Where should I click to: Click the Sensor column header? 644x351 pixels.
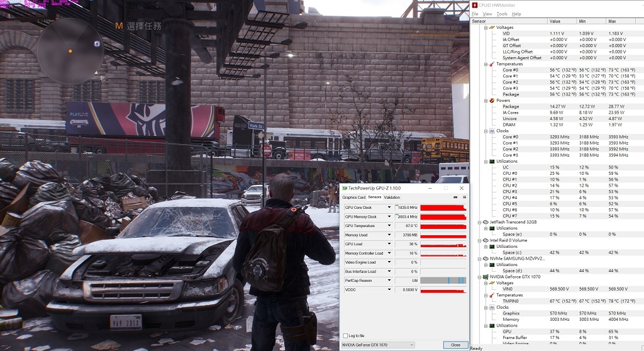coord(509,21)
